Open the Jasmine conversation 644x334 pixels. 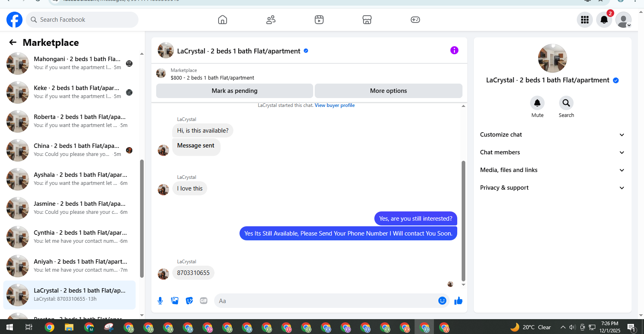69,208
